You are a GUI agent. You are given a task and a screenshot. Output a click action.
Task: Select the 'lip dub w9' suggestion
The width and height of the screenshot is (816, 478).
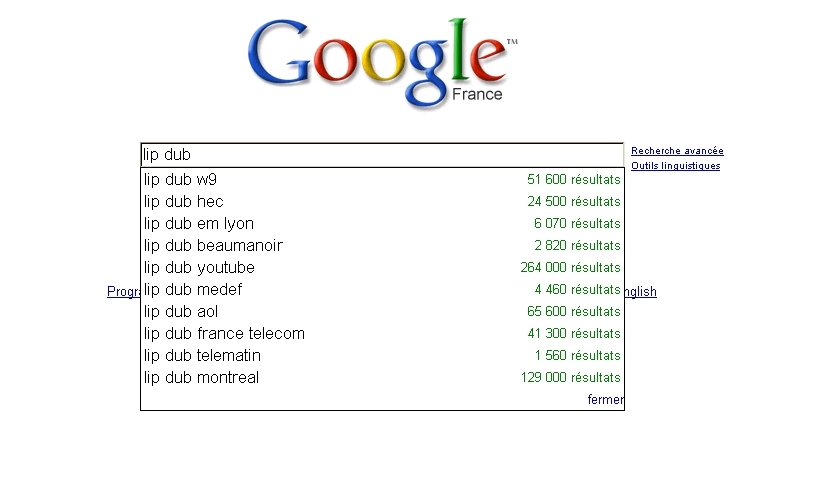click(180, 180)
